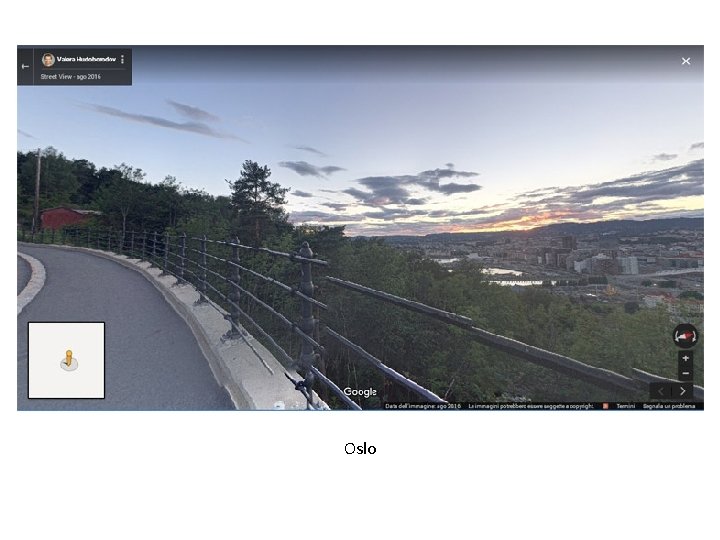Click the contributor name in the header
The width and height of the screenshot is (720, 540).
click(86, 59)
